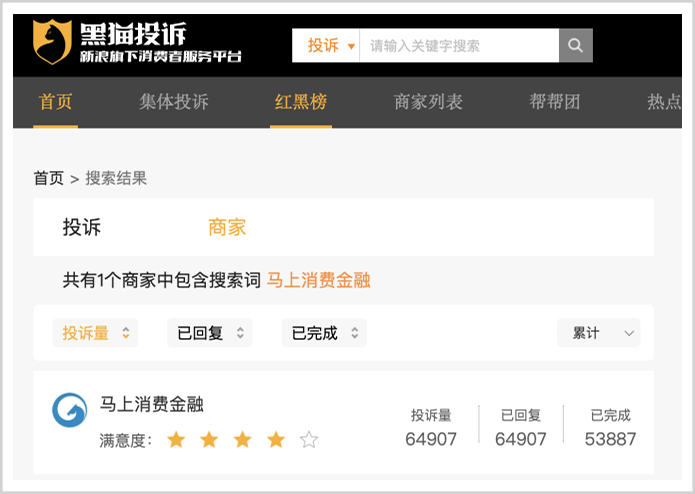Click the first satisfaction star
The image size is (695, 494).
[x=177, y=440]
